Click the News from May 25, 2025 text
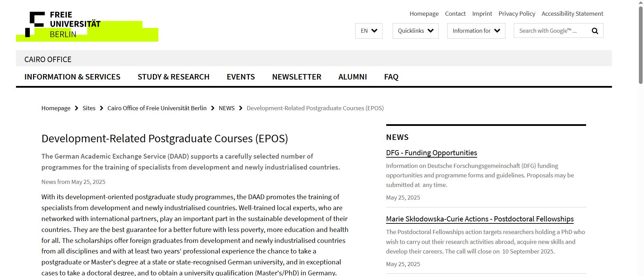Screen dimensions: 644x276 tap(73, 182)
